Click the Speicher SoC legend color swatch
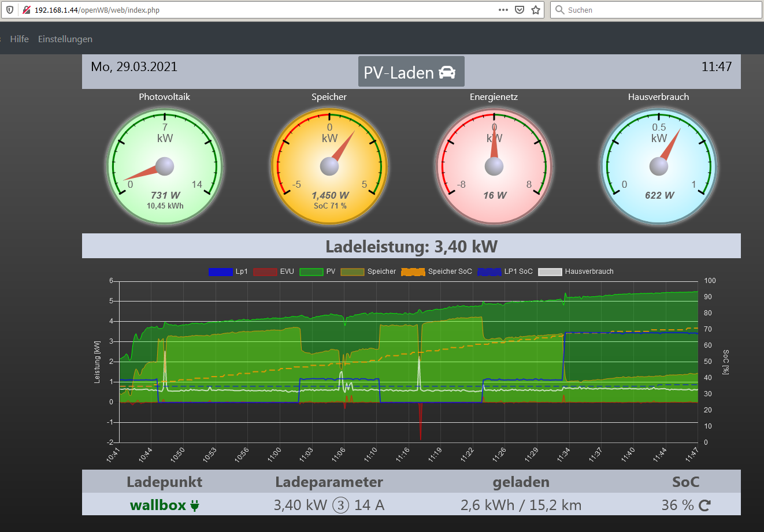Image resolution: width=764 pixels, height=532 pixels. [413, 271]
